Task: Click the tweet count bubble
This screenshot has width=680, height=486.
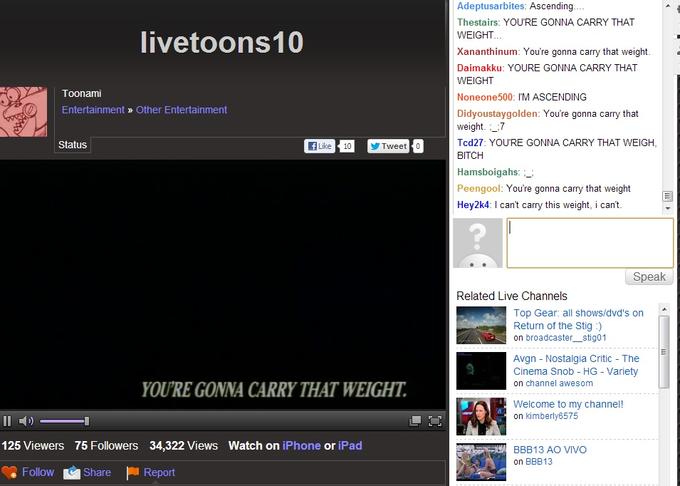Action: click(417, 146)
